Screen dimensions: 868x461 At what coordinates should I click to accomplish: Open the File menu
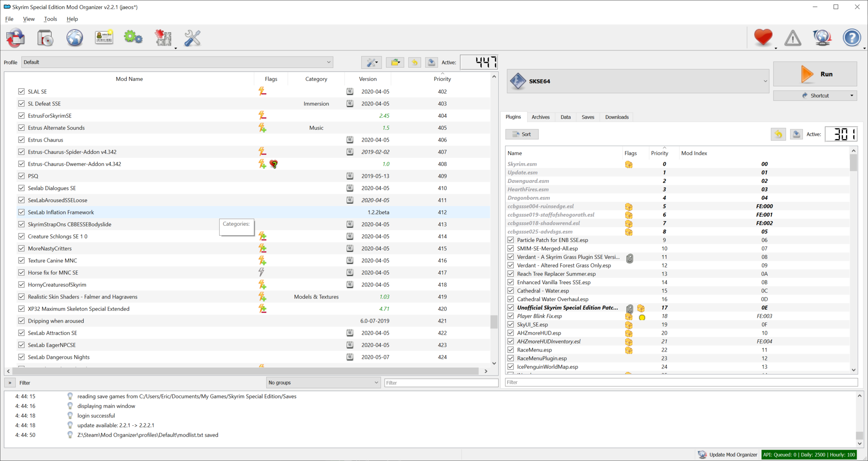(x=9, y=19)
